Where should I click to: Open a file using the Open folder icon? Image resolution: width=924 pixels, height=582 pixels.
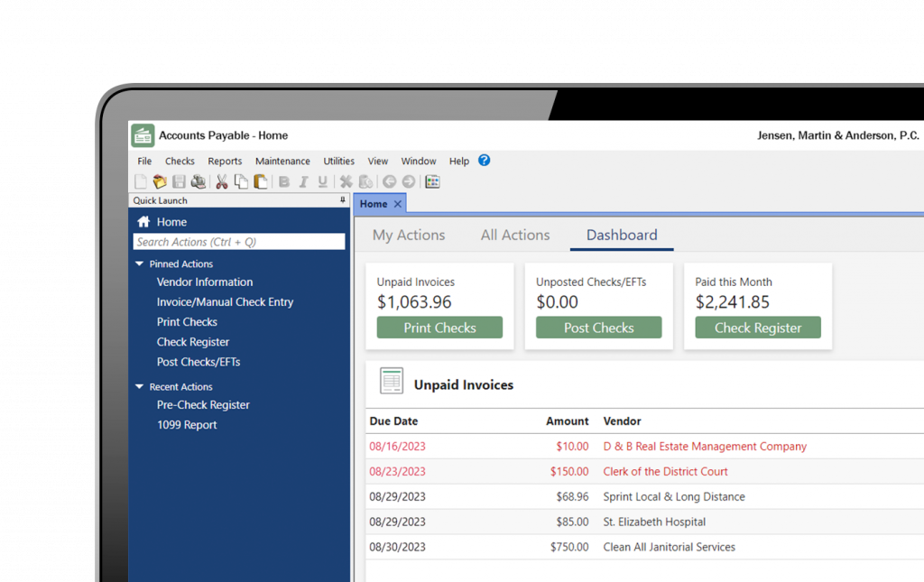(160, 181)
